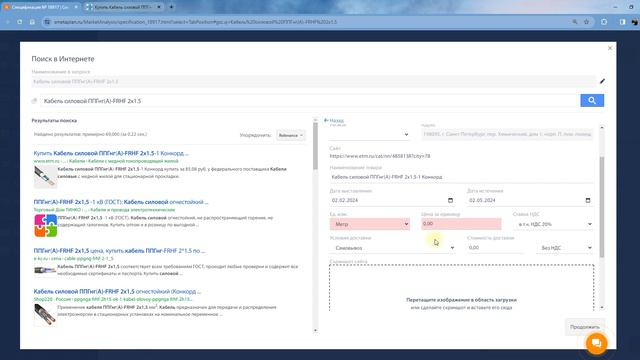Click the Назад back link
640x360 pixels.
pos(334,120)
